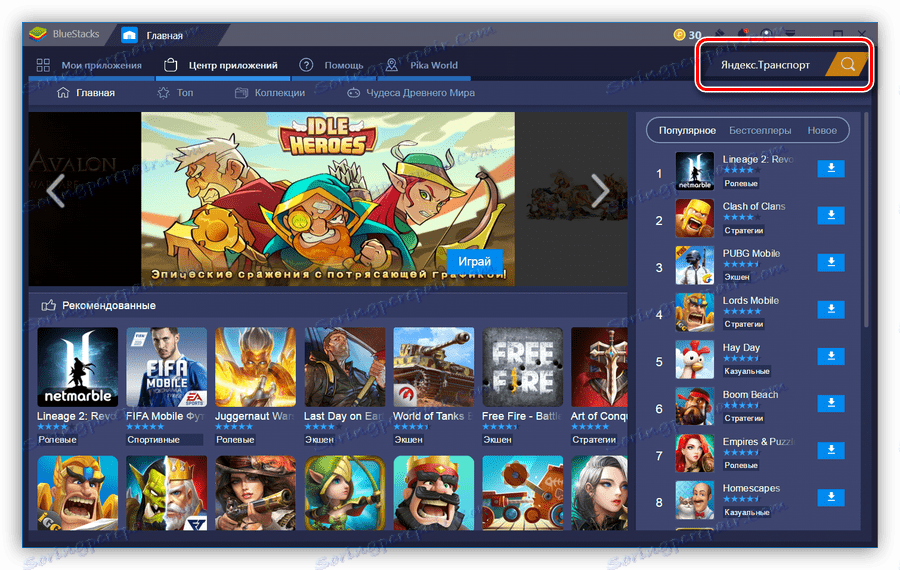
Task: Open the Помощь tab
Action: coord(332,65)
